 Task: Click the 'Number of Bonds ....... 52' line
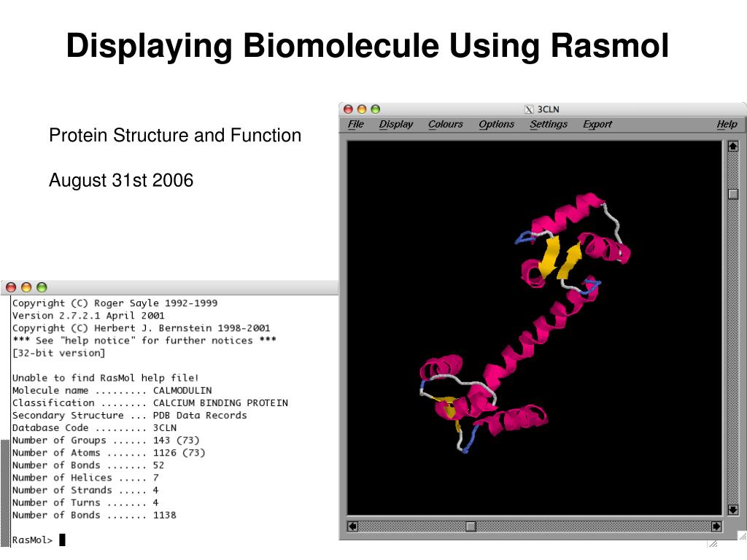click(88, 465)
